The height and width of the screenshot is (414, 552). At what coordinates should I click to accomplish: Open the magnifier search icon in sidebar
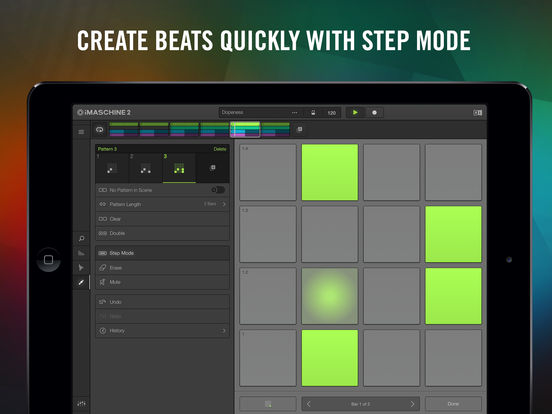[81, 238]
